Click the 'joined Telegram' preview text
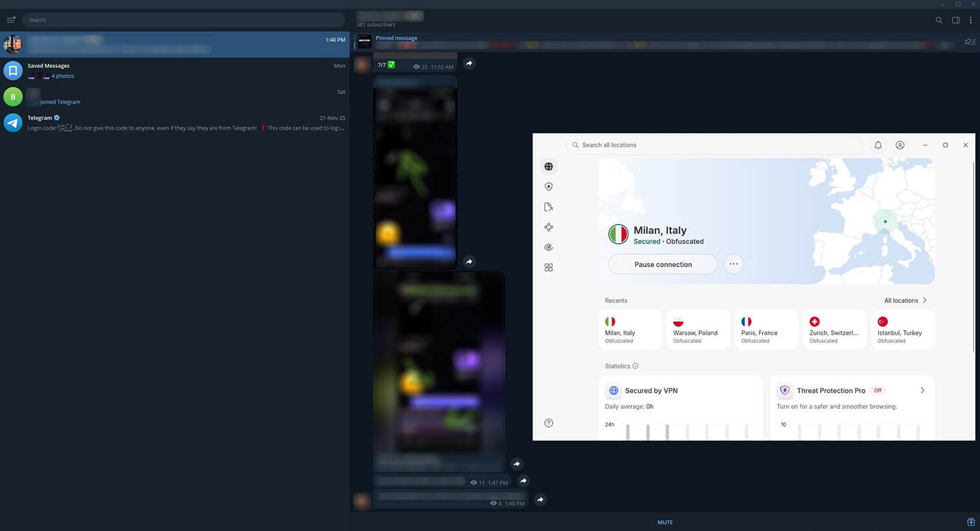This screenshot has height=531, width=980. click(60, 102)
